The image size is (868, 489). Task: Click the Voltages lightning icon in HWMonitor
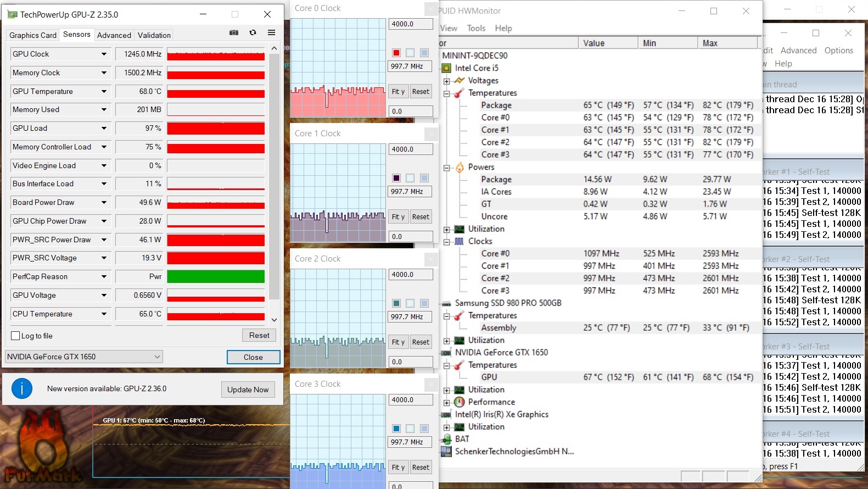(460, 80)
